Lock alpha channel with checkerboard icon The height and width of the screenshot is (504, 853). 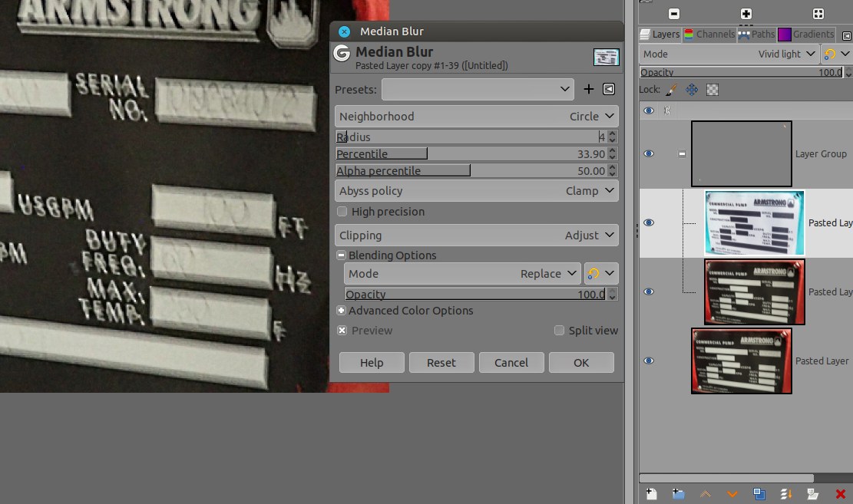712,90
